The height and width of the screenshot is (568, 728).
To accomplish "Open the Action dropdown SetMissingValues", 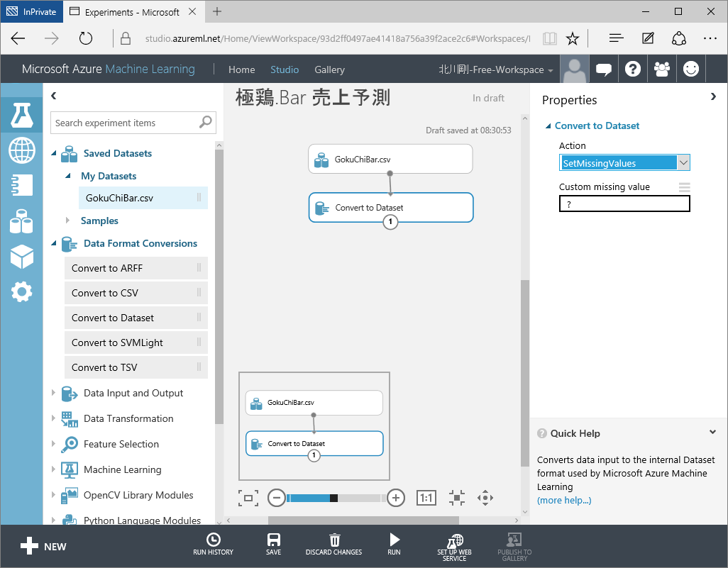I will [x=624, y=163].
